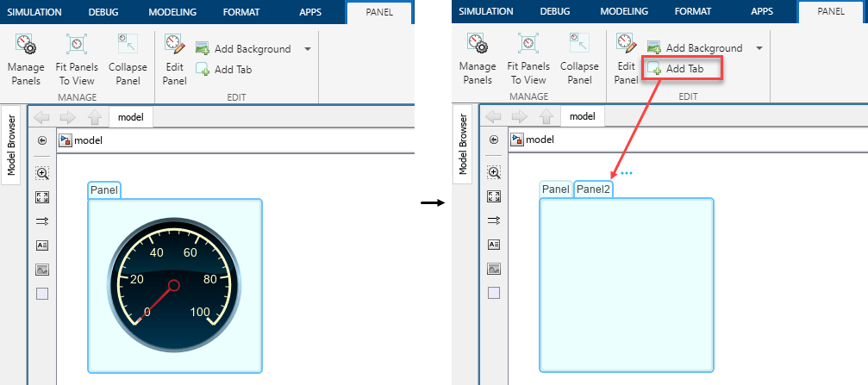Select the Panel tab above the gauge

104,190
